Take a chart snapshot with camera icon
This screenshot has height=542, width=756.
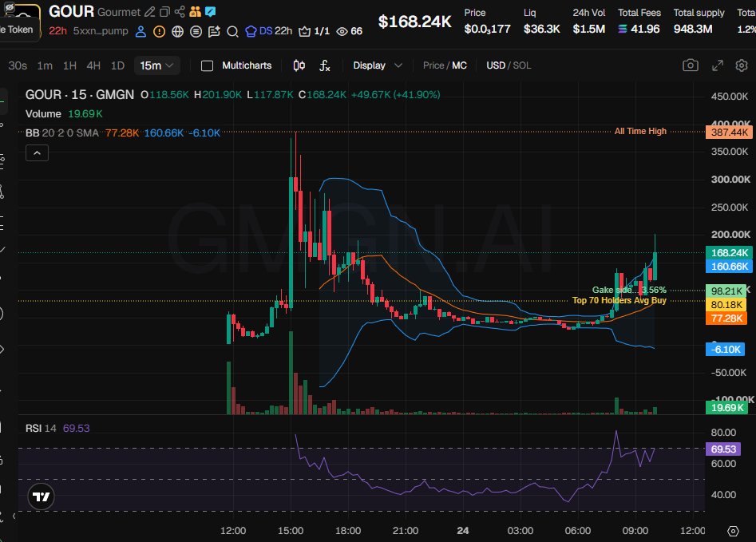pos(691,65)
